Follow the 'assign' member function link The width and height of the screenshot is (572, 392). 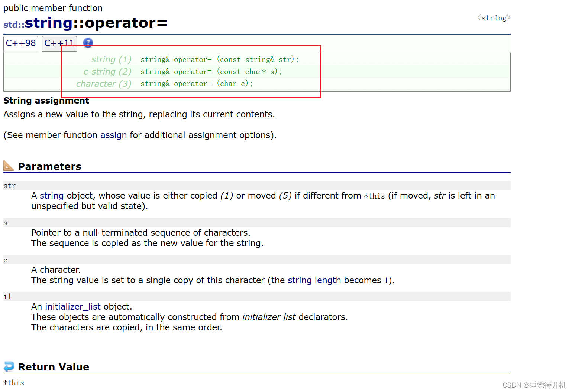(x=113, y=135)
